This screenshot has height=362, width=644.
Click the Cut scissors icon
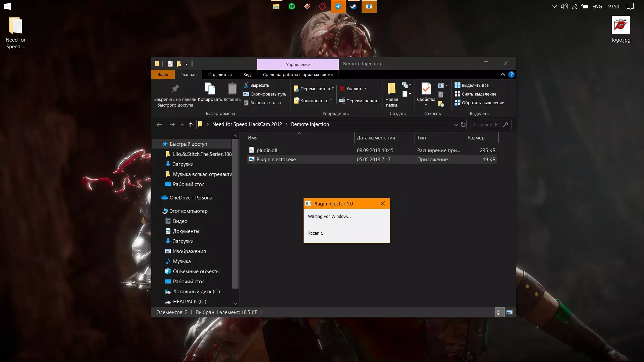[x=246, y=85]
